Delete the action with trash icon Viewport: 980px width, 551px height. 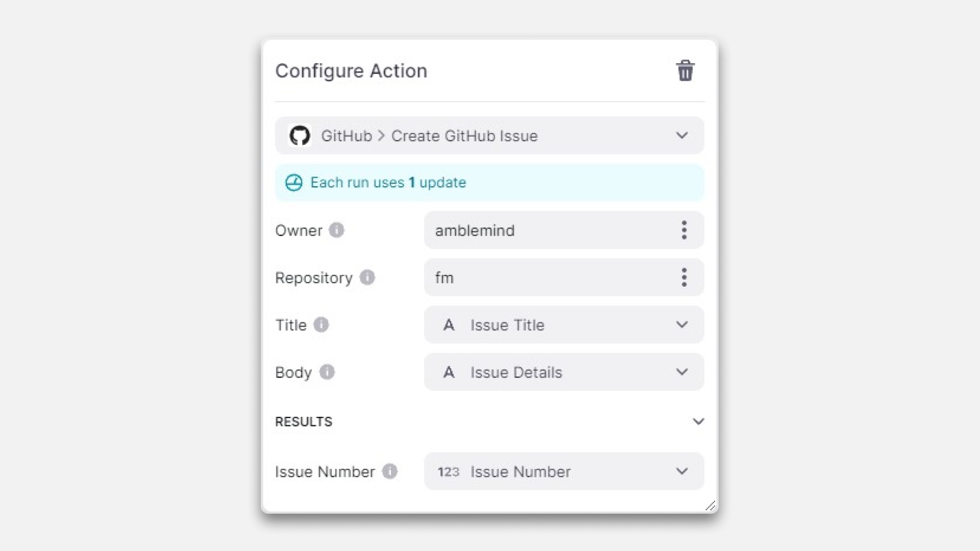tap(685, 71)
